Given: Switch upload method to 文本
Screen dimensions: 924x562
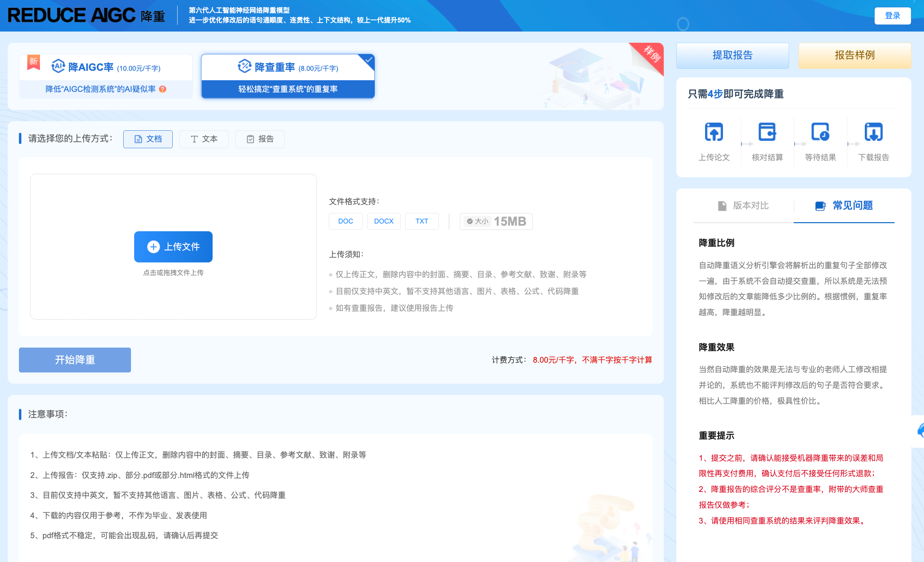Looking at the screenshot, I should click(204, 139).
